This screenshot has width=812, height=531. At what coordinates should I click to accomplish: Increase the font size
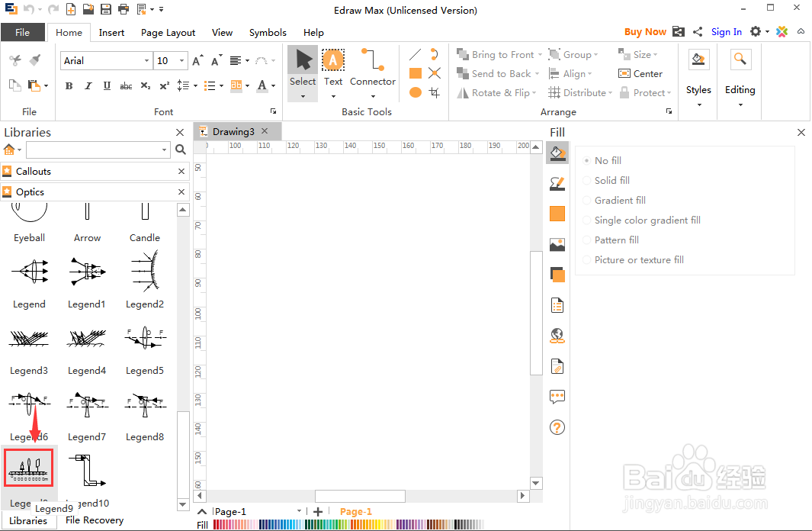(197, 61)
